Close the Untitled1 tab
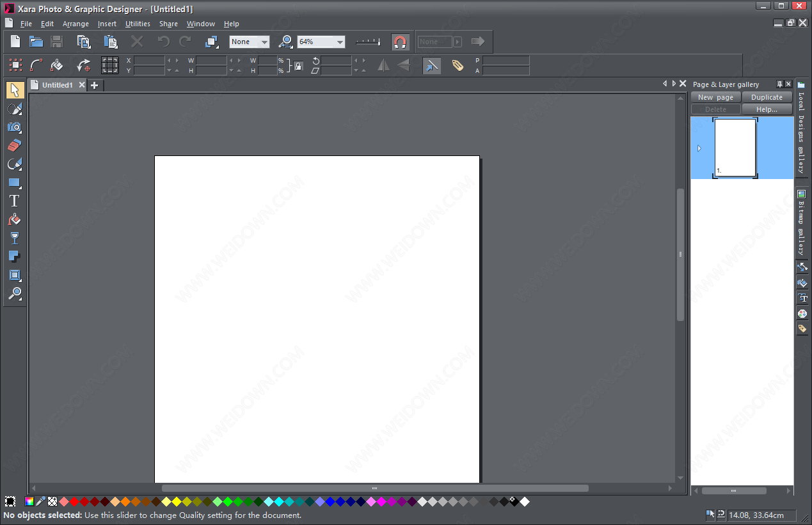Image resolution: width=812 pixels, height=525 pixels. coord(81,85)
